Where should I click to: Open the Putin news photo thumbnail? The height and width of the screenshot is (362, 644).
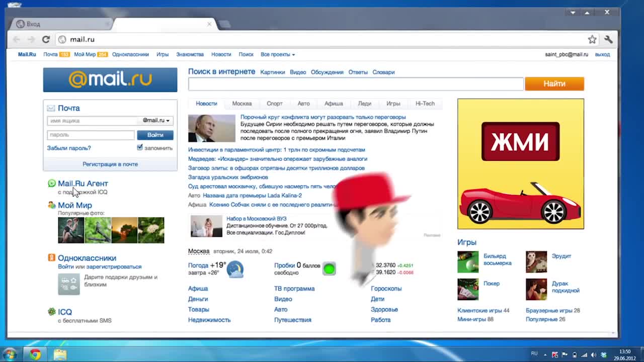pyautogui.click(x=211, y=128)
